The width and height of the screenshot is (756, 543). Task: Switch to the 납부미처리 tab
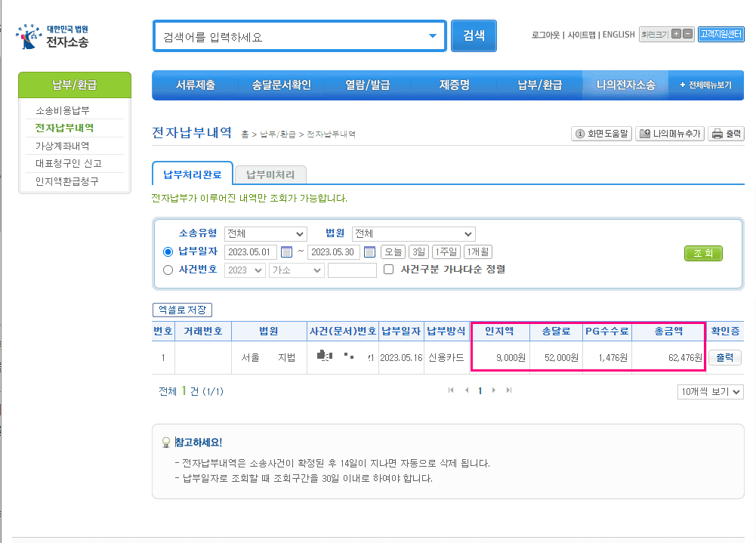270,174
